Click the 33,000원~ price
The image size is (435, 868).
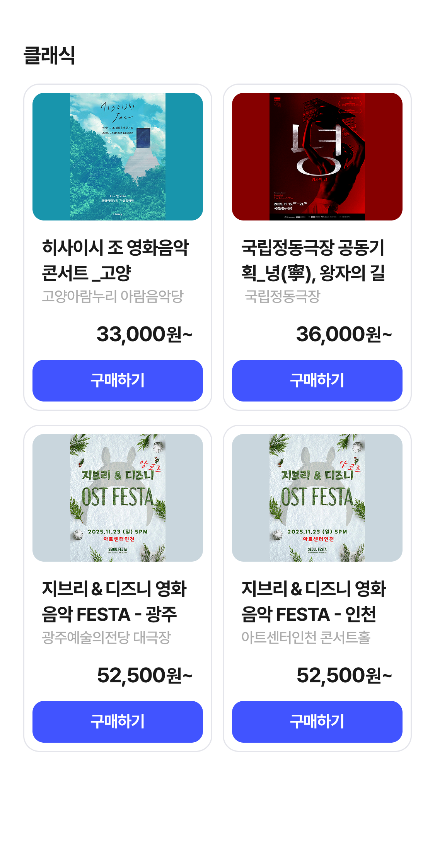click(x=144, y=334)
